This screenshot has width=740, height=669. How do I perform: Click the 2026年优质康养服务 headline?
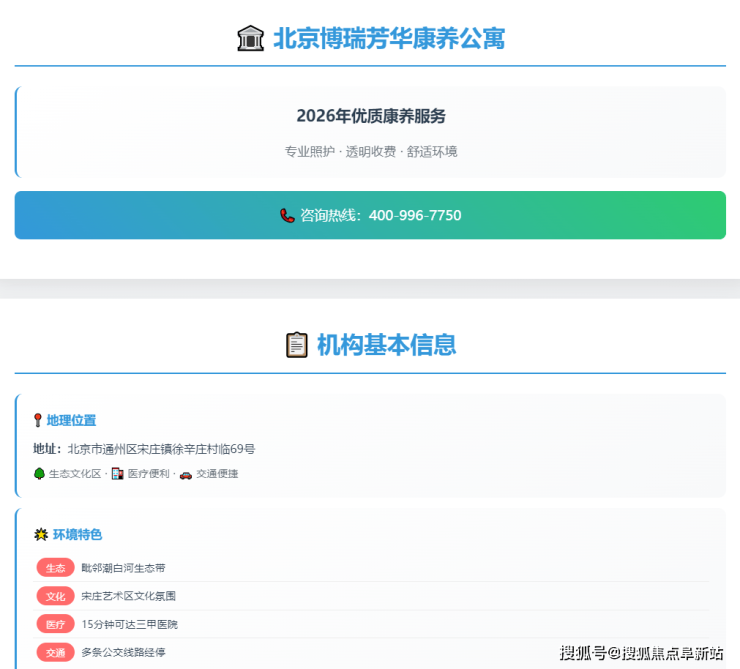[x=371, y=116]
